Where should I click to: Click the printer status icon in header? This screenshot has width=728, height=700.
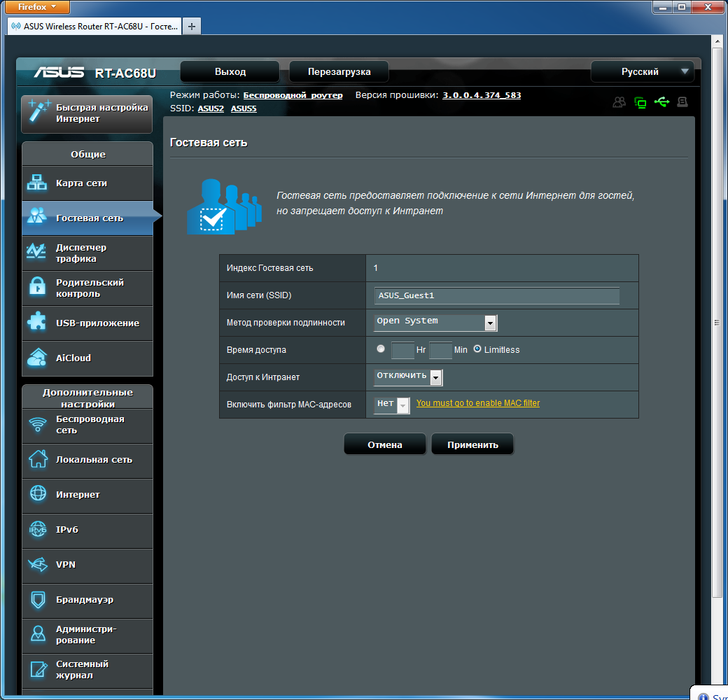tap(682, 101)
